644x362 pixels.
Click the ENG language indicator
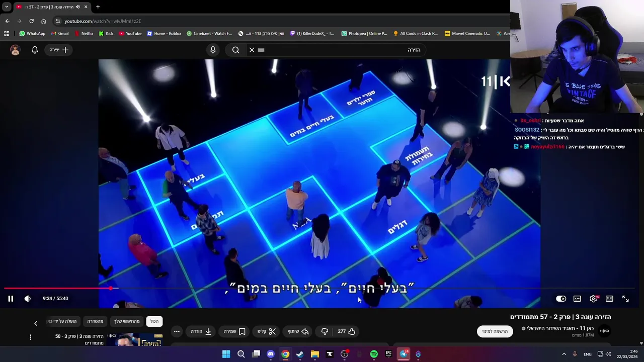point(587,354)
